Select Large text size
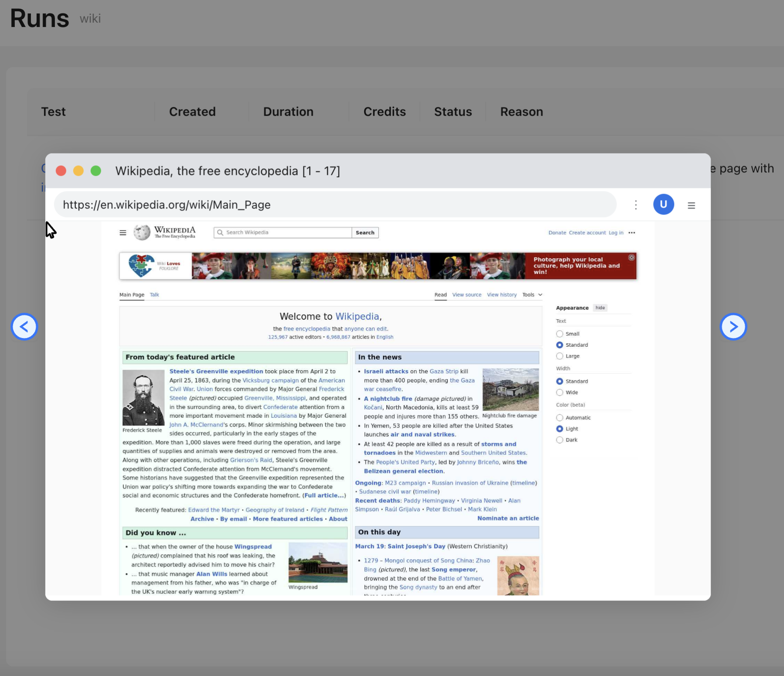 click(x=560, y=356)
